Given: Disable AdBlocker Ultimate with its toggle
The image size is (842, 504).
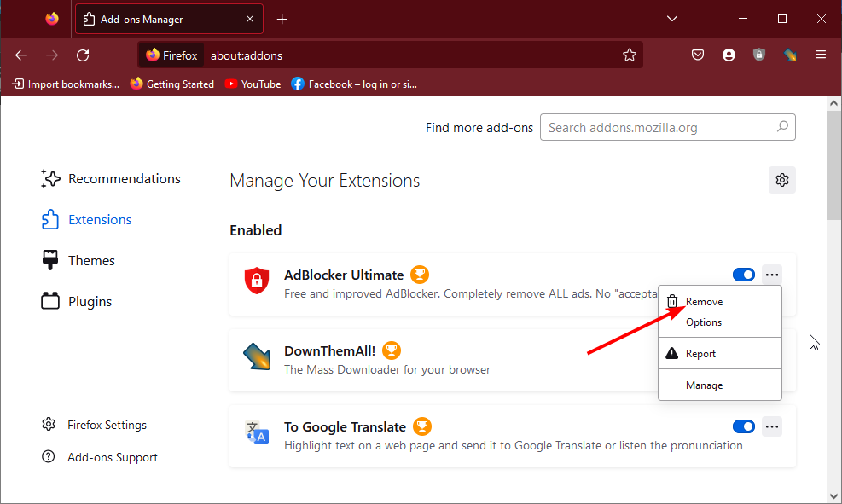Looking at the screenshot, I should tap(744, 275).
